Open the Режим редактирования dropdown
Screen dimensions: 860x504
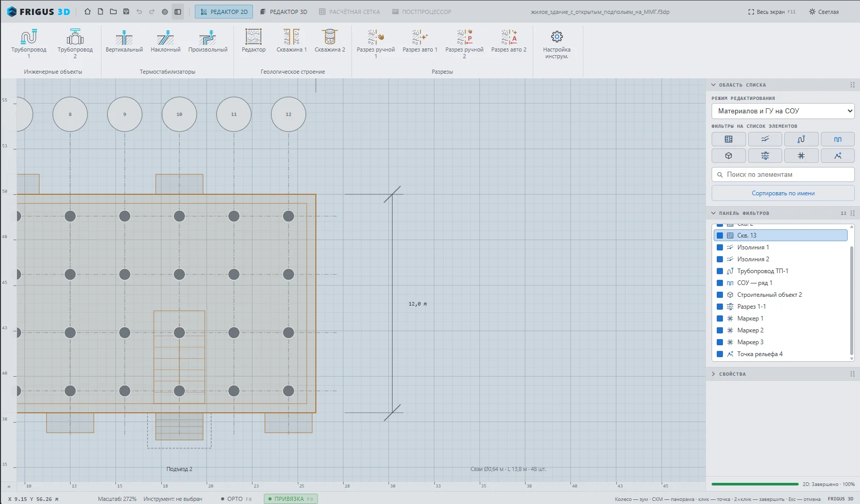tap(783, 111)
